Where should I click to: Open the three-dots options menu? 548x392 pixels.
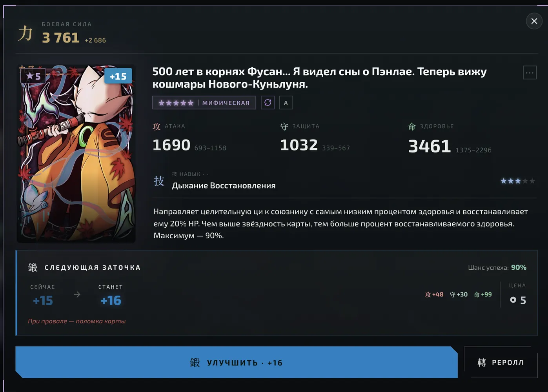pos(530,73)
